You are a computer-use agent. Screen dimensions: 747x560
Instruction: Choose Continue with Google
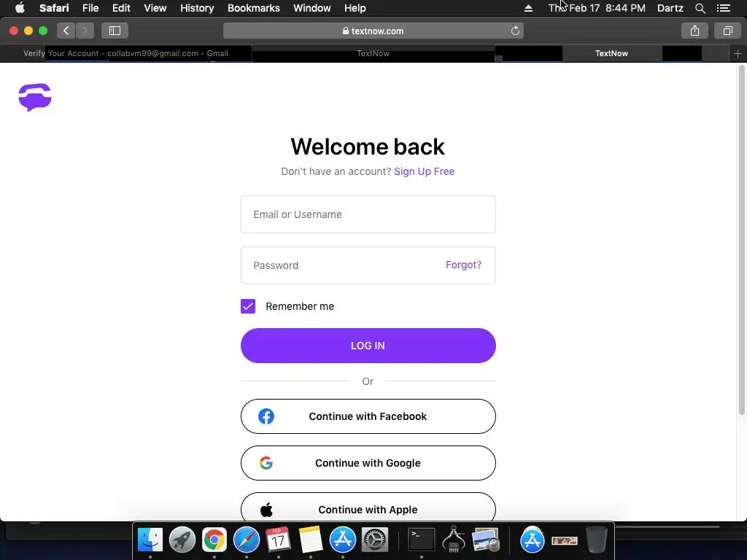(368, 463)
